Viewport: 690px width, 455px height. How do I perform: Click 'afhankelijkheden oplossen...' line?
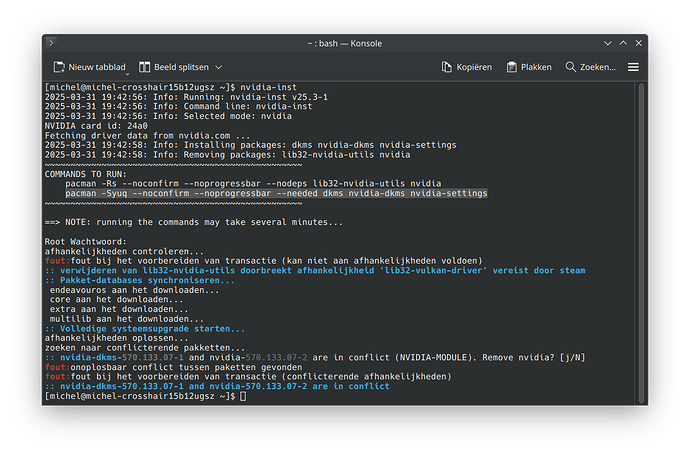click(x=116, y=338)
